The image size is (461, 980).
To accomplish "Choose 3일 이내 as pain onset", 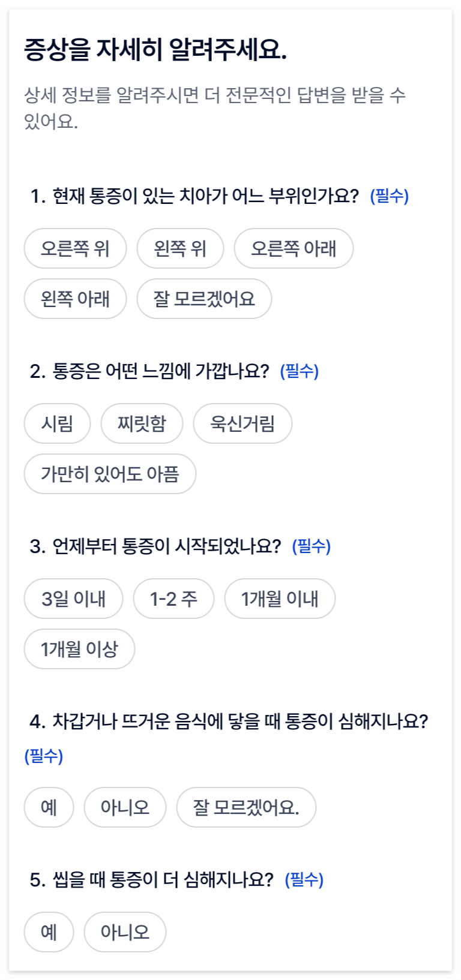I will point(73,599).
